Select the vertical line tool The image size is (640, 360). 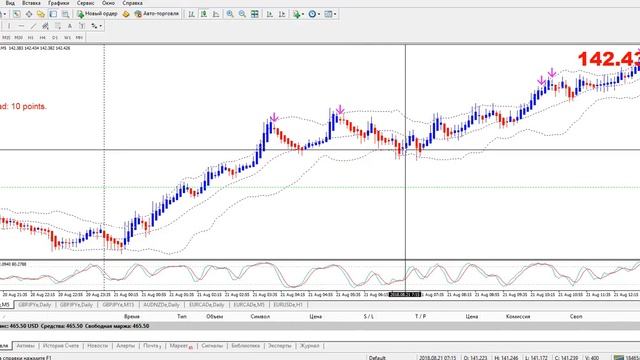pyautogui.click(x=9, y=26)
